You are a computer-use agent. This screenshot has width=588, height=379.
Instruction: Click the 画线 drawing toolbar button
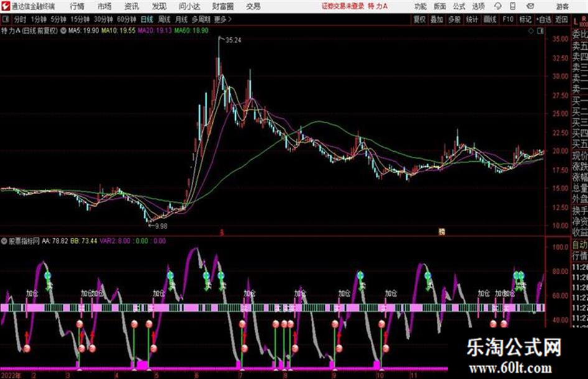(x=490, y=19)
